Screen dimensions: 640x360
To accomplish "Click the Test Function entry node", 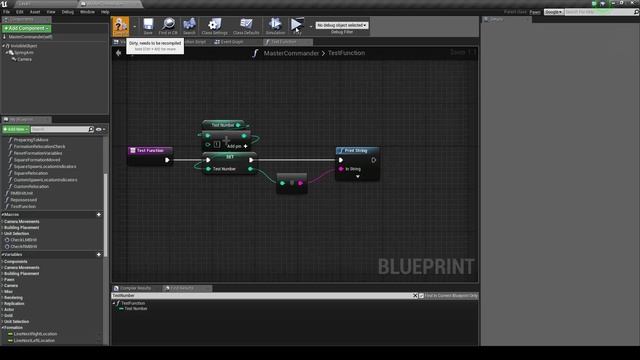I will coord(150,156).
